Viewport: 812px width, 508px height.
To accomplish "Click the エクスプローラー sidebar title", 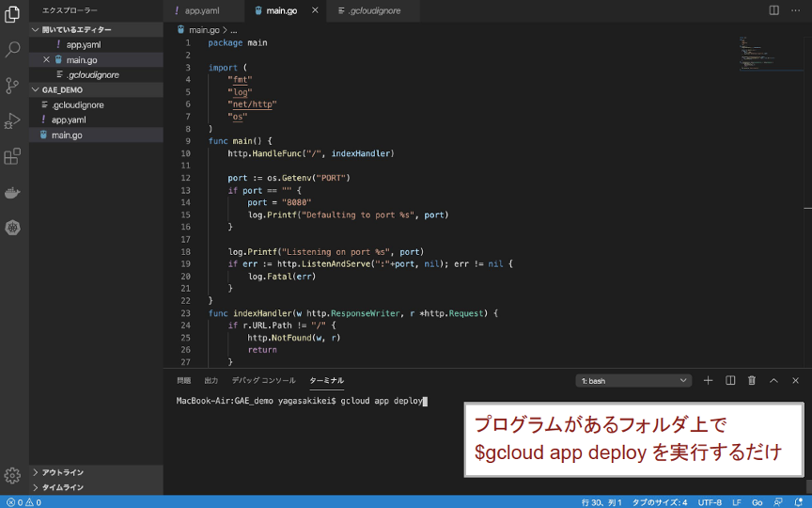I will (70, 10).
